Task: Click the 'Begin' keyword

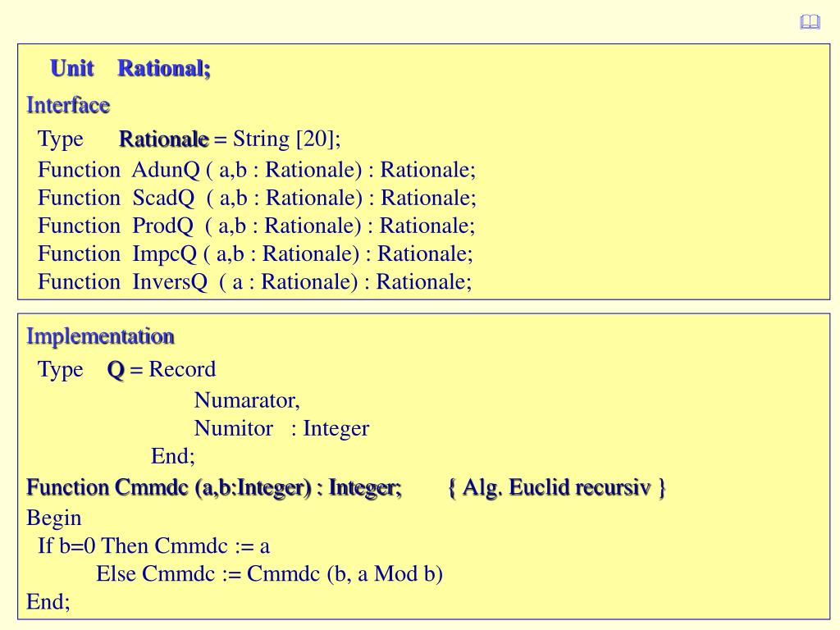Action: point(54,518)
